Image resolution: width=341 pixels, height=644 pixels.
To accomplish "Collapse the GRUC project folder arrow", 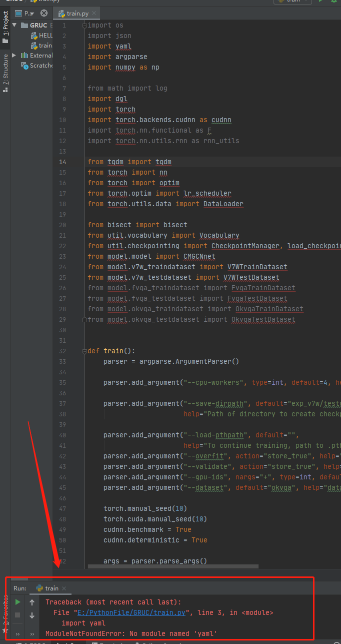I will pyautogui.click(x=14, y=25).
